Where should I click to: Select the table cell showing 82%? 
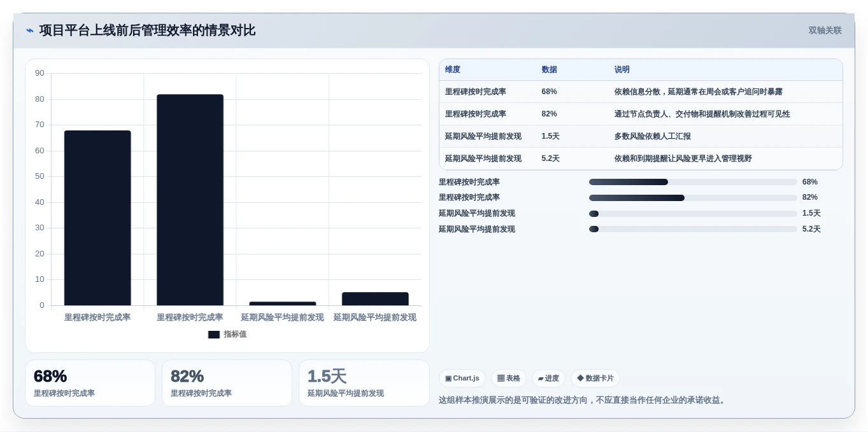pos(550,114)
